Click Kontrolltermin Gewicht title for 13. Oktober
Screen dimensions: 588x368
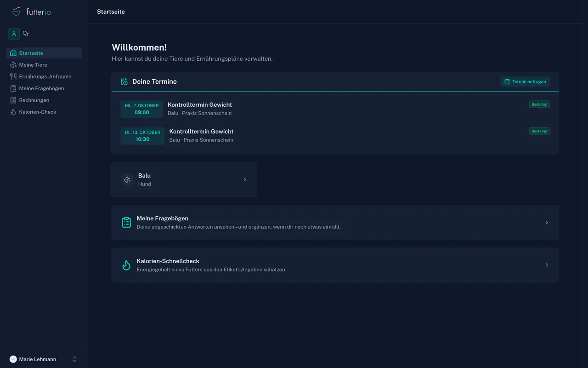click(201, 132)
